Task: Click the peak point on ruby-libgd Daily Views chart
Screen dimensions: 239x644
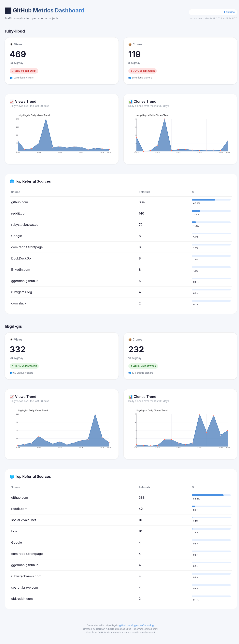Action: coord(46,119)
